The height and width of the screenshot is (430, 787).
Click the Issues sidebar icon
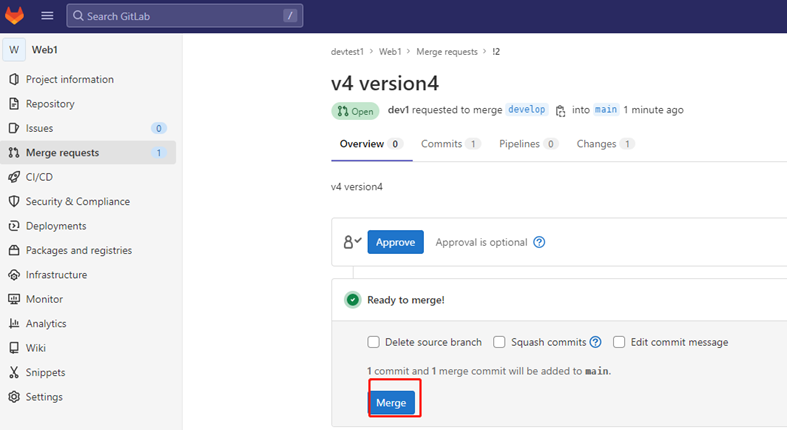click(x=14, y=128)
